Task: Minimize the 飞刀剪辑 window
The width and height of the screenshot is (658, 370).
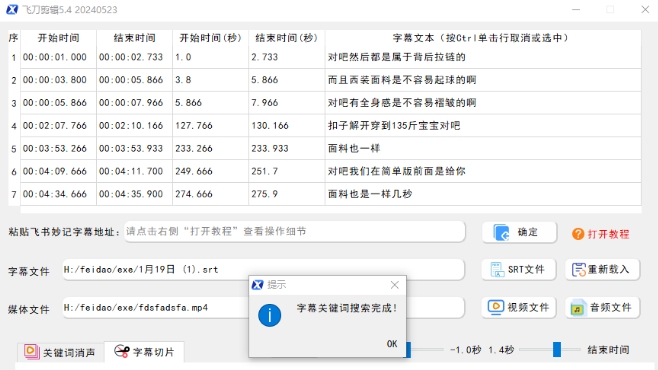Action: tap(576, 9)
